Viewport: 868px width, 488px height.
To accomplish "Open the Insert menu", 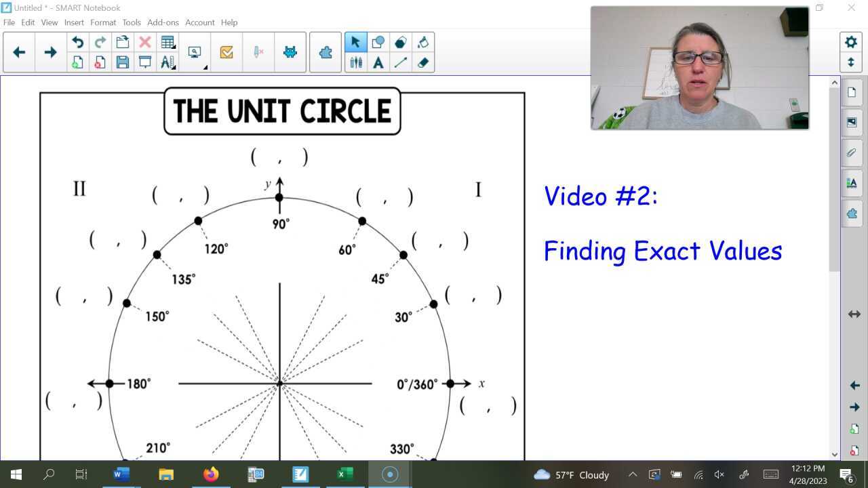I will tap(74, 22).
